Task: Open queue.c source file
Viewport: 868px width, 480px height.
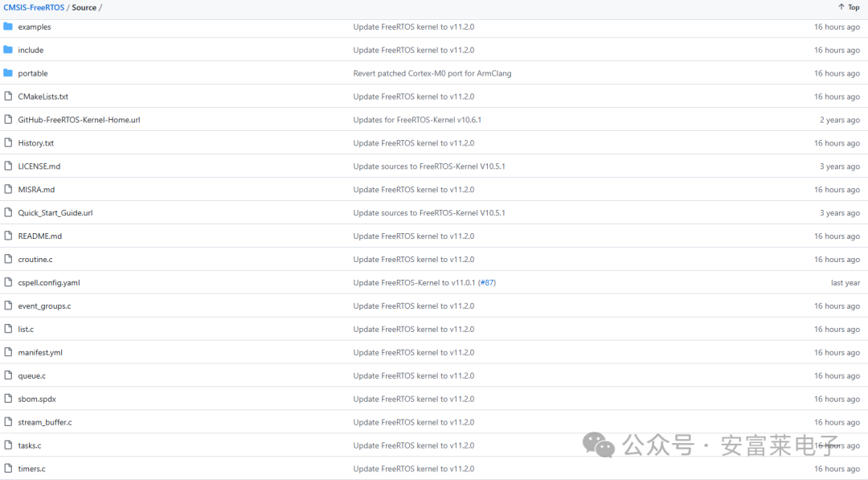Action: coord(32,375)
